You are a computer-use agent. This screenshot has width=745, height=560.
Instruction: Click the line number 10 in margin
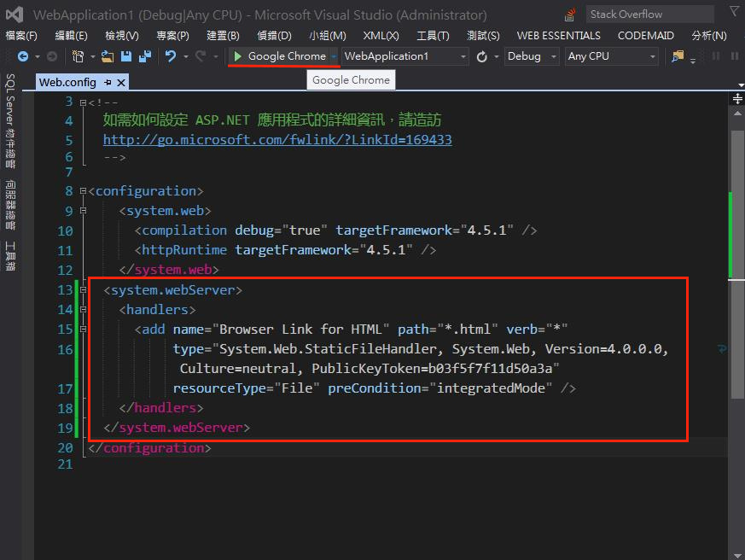pos(65,231)
